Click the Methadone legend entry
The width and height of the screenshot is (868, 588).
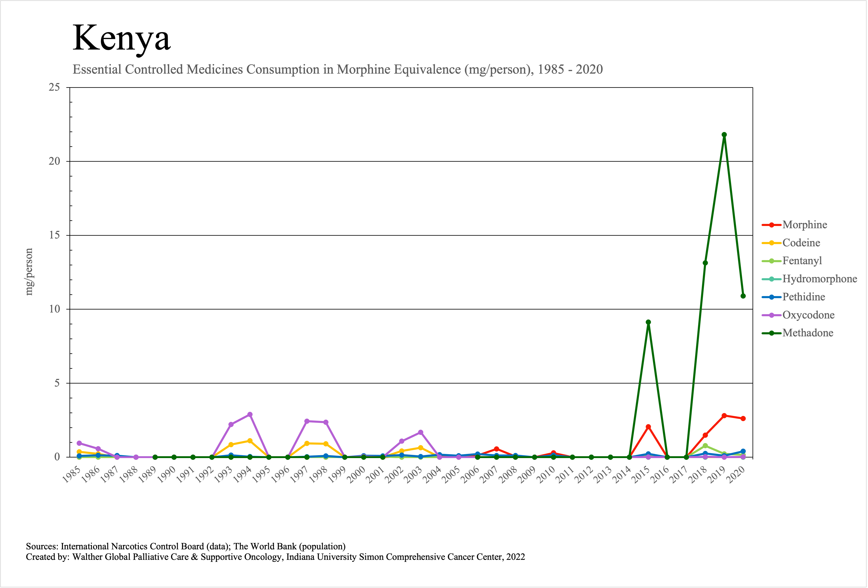coord(808,333)
